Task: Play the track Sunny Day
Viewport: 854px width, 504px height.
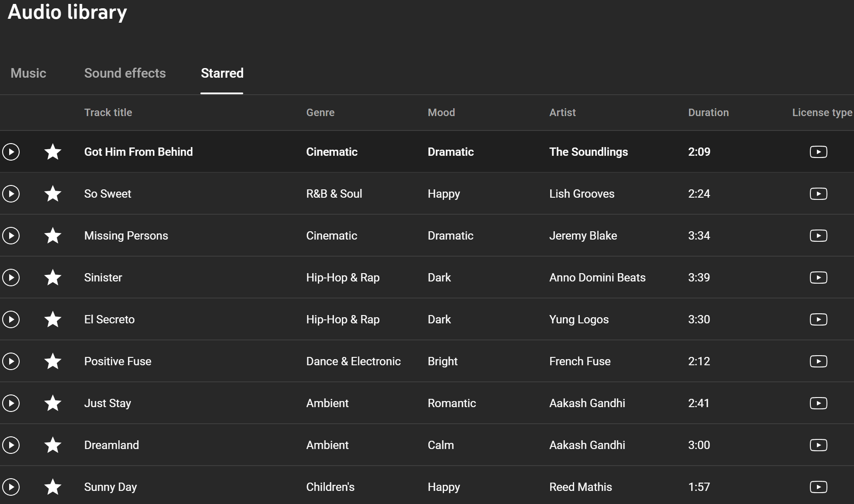Action: [x=11, y=487]
